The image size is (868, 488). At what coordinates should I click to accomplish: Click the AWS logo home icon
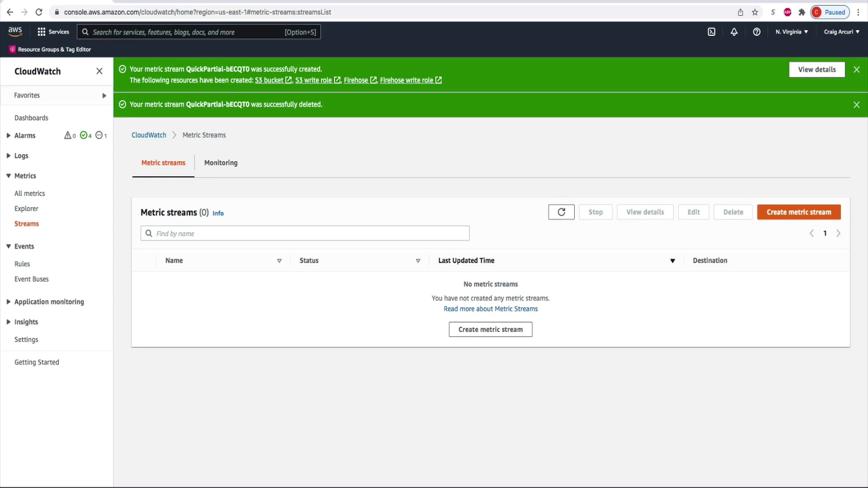click(15, 31)
